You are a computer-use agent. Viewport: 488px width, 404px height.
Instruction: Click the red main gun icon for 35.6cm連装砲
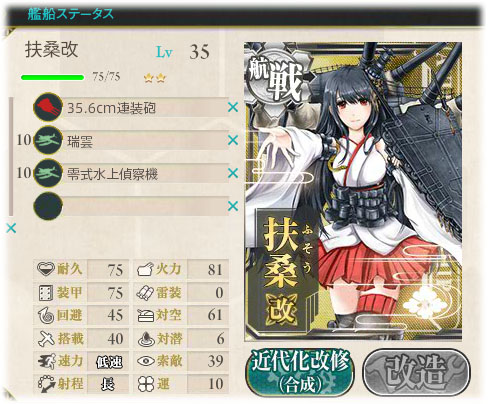(48, 107)
